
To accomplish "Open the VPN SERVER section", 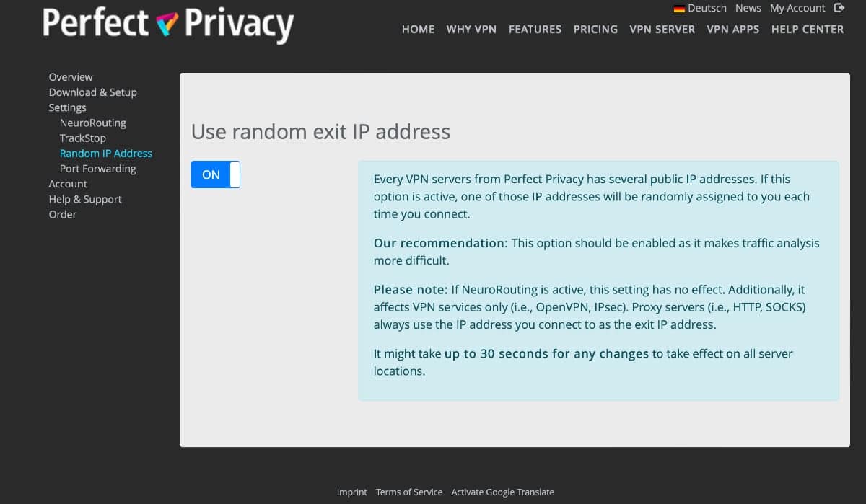I will point(662,30).
